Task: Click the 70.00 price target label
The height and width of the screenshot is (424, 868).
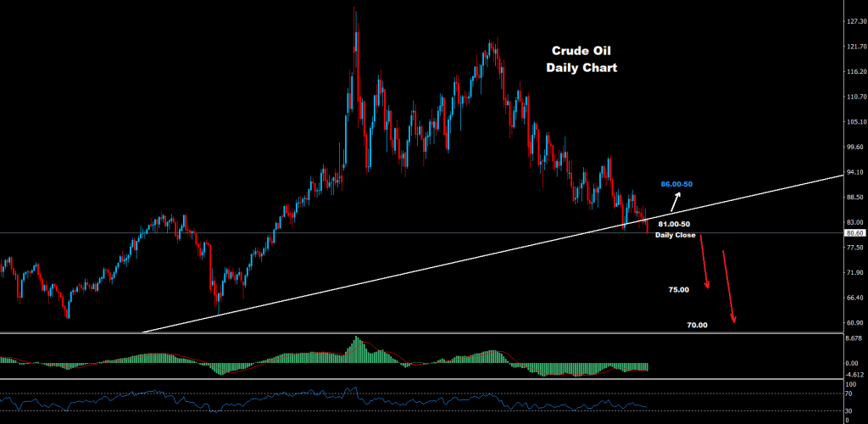Action: [x=697, y=325]
